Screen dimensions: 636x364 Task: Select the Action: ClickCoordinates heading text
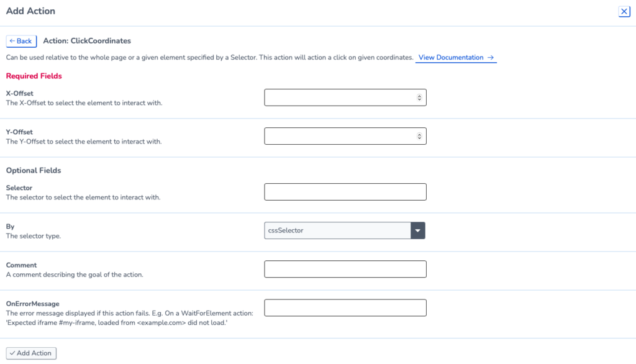point(87,41)
